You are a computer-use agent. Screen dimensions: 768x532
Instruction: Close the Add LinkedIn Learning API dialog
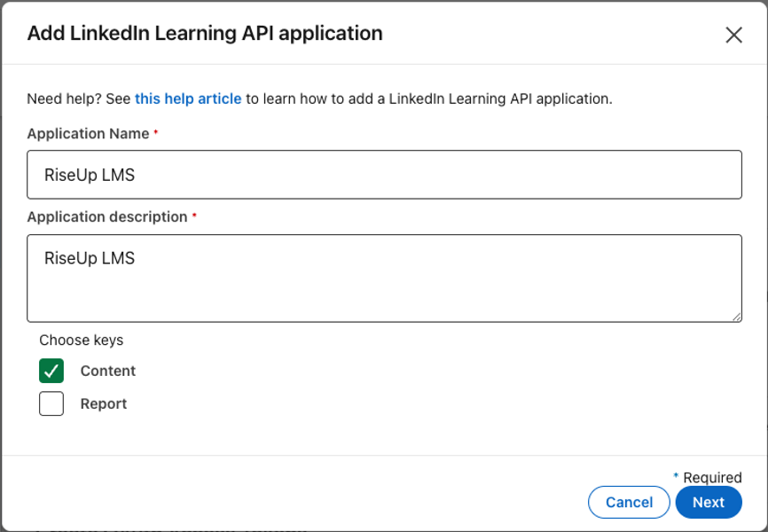coord(733,35)
